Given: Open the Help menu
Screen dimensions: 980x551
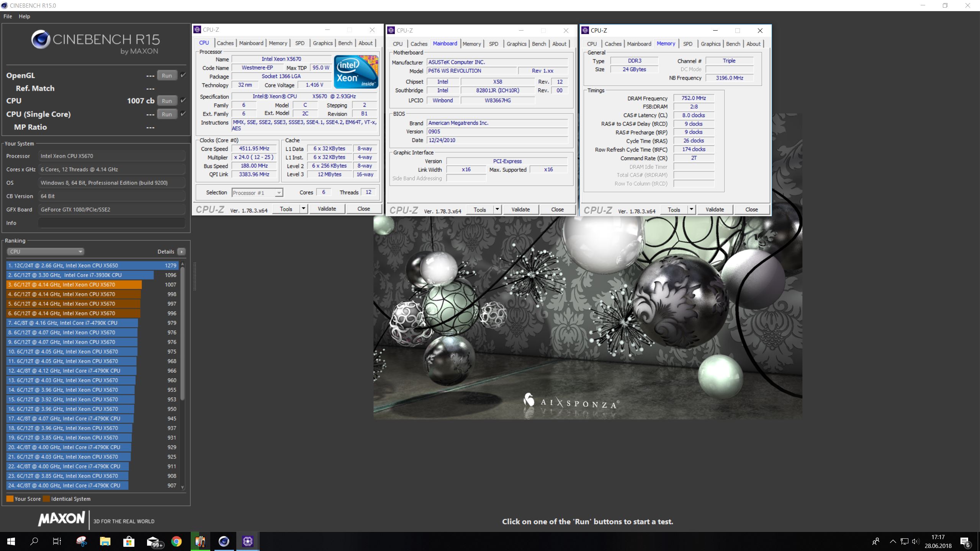Looking at the screenshot, I should (x=24, y=16).
